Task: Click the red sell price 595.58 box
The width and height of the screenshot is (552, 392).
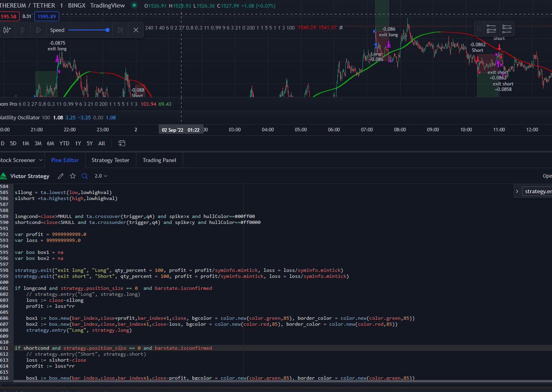Action: click(x=8, y=17)
